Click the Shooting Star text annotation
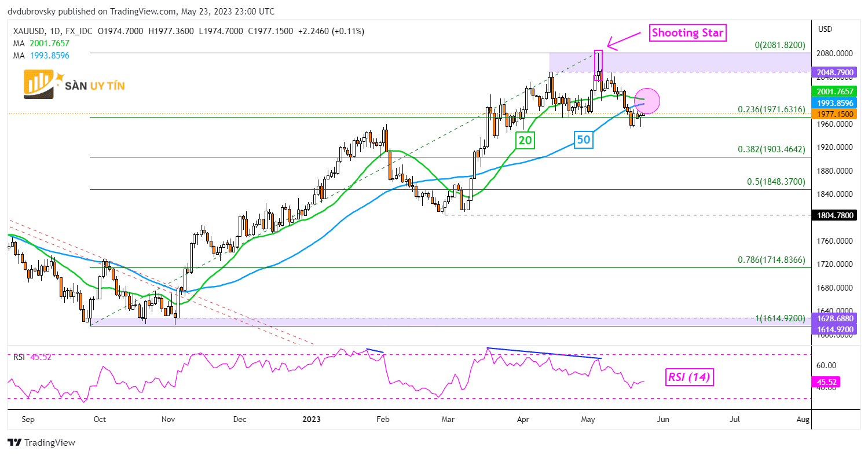This screenshot has width=868, height=455. (687, 33)
